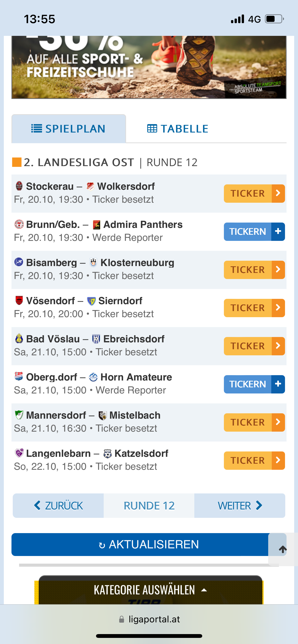
Task: Tap the Stockerau club crest icon
Action: tap(19, 186)
